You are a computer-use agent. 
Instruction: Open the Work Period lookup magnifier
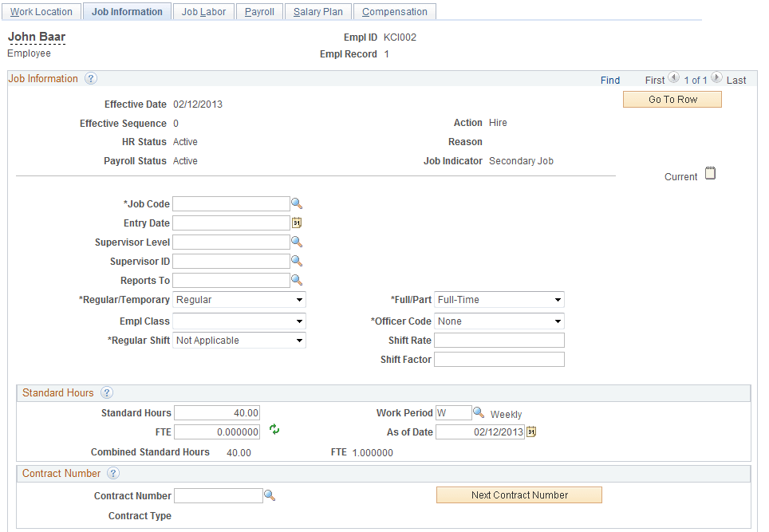point(479,413)
